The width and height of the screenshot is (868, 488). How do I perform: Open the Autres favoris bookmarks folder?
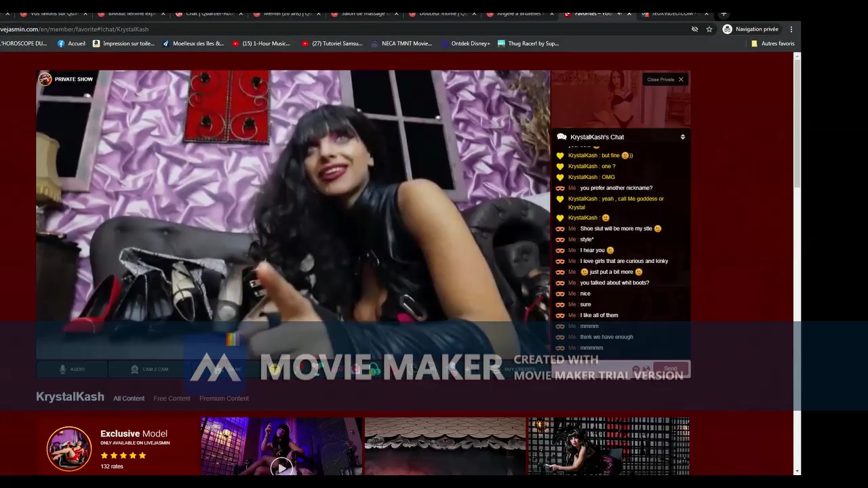(772, 43)
